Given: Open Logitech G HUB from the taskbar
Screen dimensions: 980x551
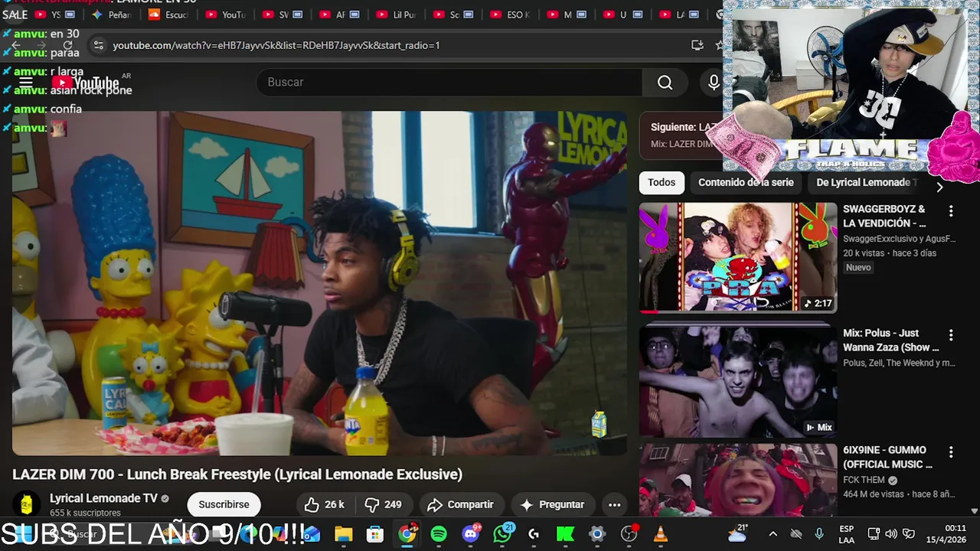Looking at the screenshot, I should [x=534, y=534].
